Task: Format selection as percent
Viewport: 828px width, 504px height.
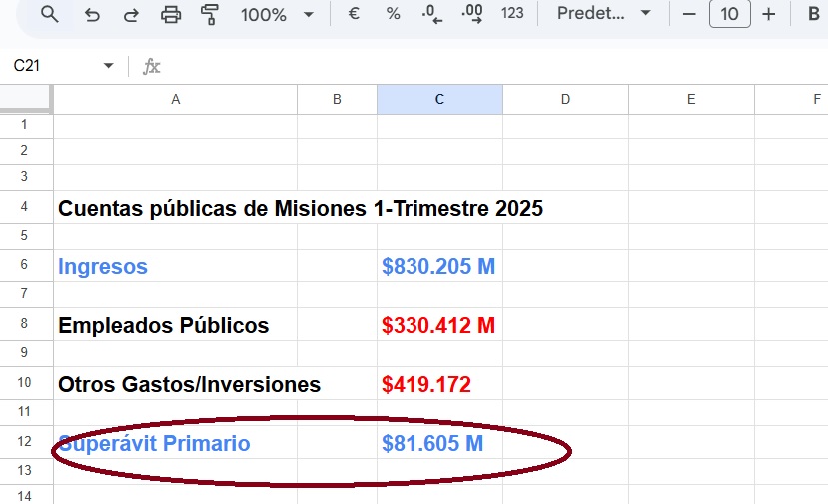Action: tap(393, 14)
